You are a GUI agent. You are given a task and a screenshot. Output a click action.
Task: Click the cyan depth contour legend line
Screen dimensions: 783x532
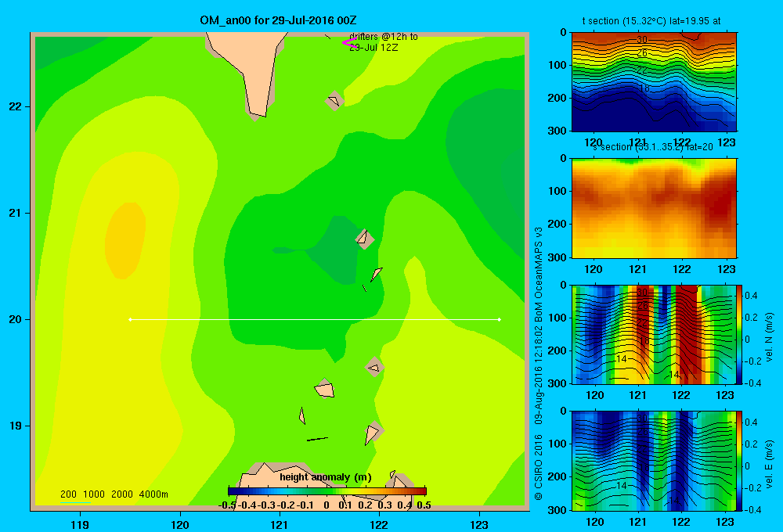(75, 502)
